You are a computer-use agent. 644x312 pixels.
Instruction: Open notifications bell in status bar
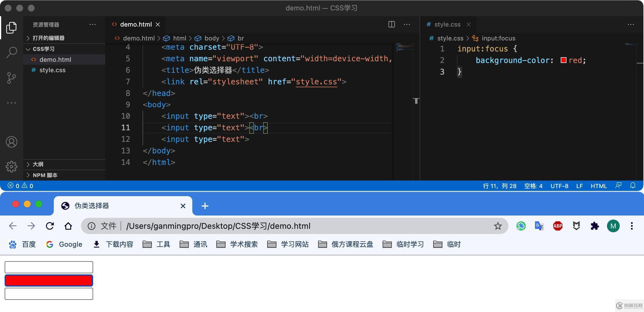point(633,185)
